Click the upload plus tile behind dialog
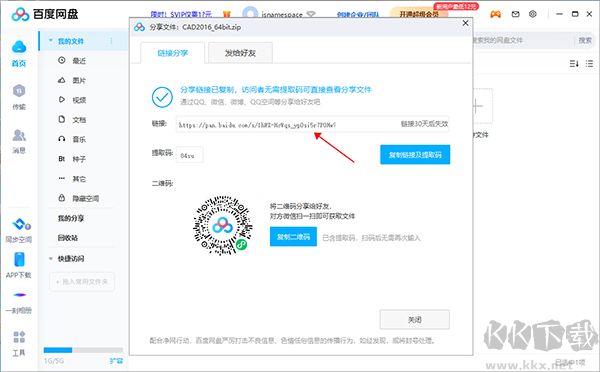Screen dimensions: 600x372 [x=483, y=106]
